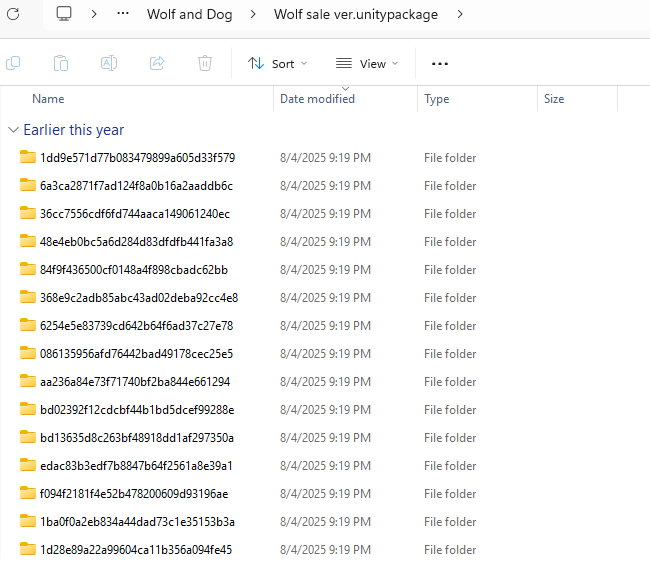Expand chevron after Wolf and Dog

click(x=253, y=14)
